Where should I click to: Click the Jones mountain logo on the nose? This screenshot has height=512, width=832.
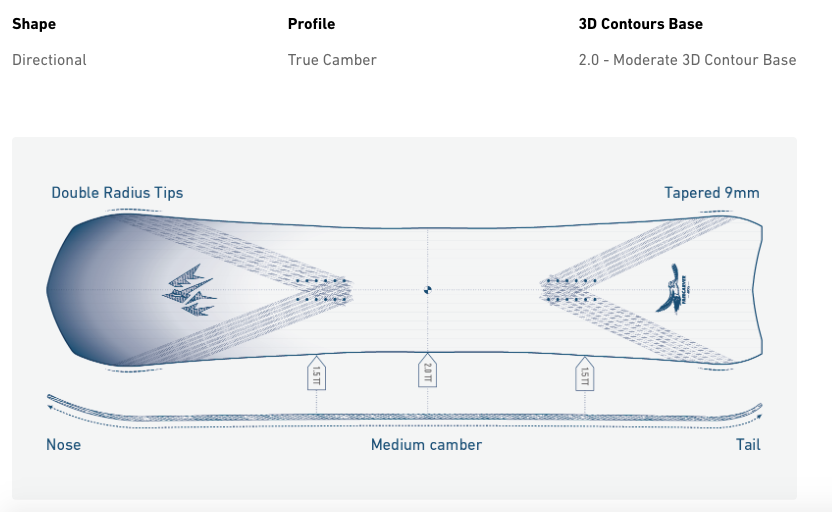click(189, 290)
